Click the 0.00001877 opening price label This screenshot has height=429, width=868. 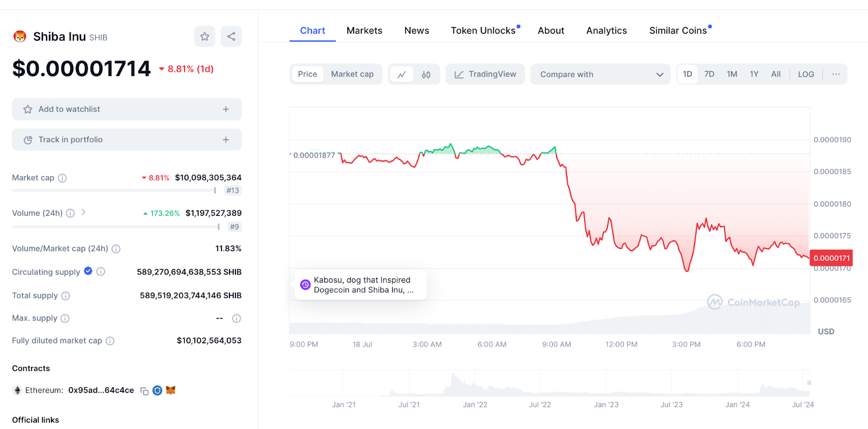[x=314, y=155]
